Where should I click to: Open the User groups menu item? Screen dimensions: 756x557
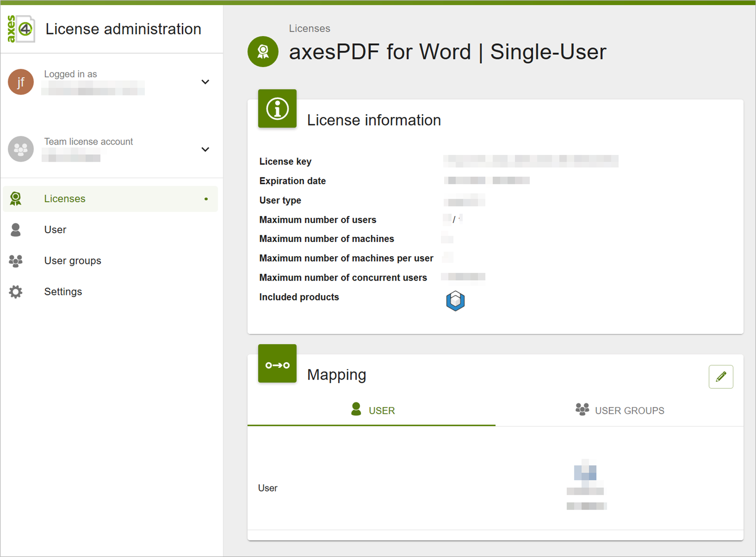[x=110, y=261]
